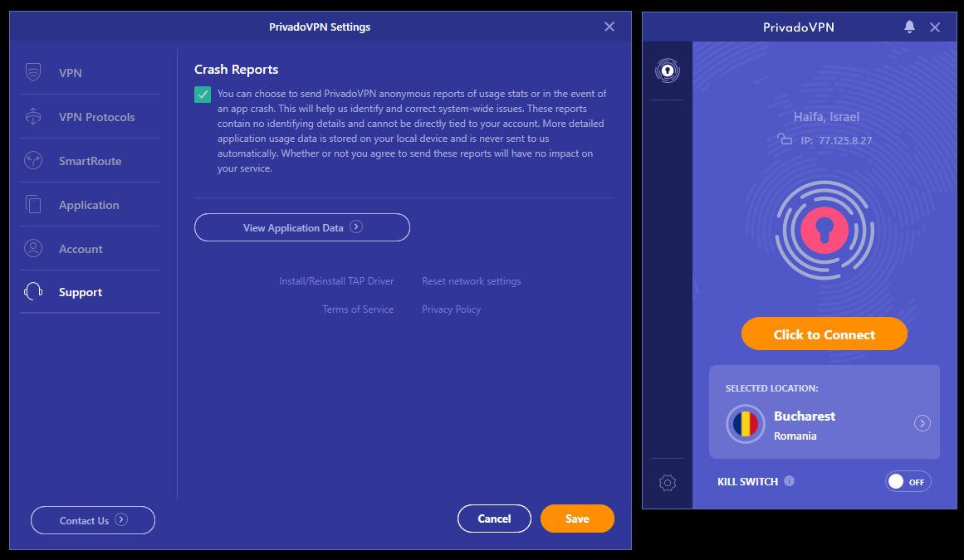Uncheck the anonymous crash reports checkbox
This screenshot has width=964, height=560.
click(x=202, y=95)
